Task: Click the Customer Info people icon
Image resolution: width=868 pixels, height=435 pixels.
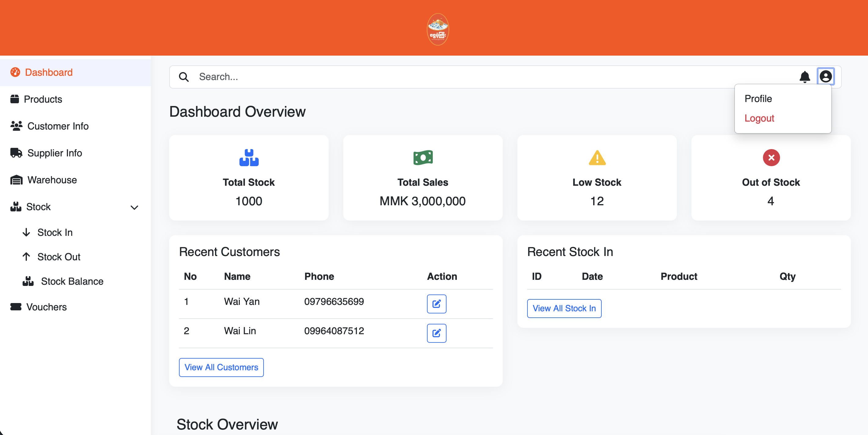Action: point(16,126)
